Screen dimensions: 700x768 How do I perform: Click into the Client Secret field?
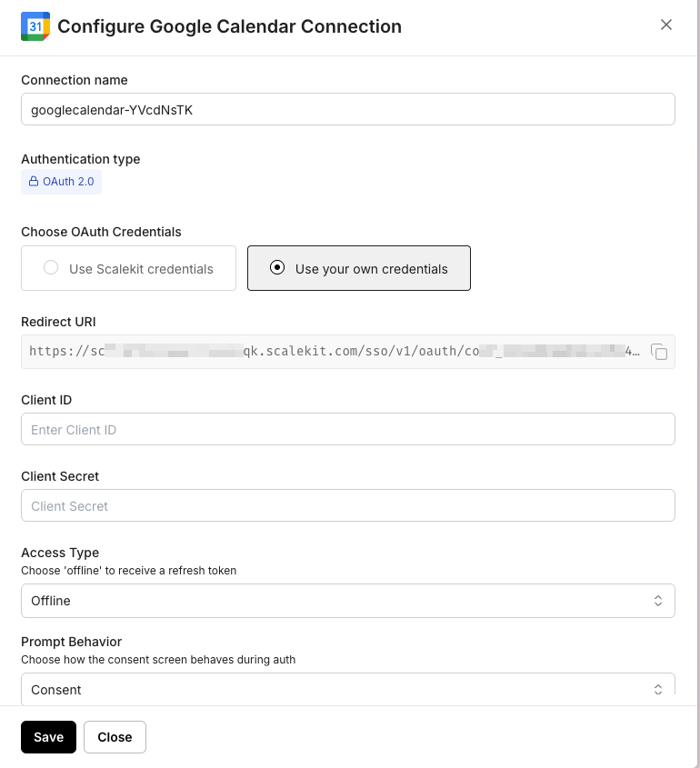[347, 505]
